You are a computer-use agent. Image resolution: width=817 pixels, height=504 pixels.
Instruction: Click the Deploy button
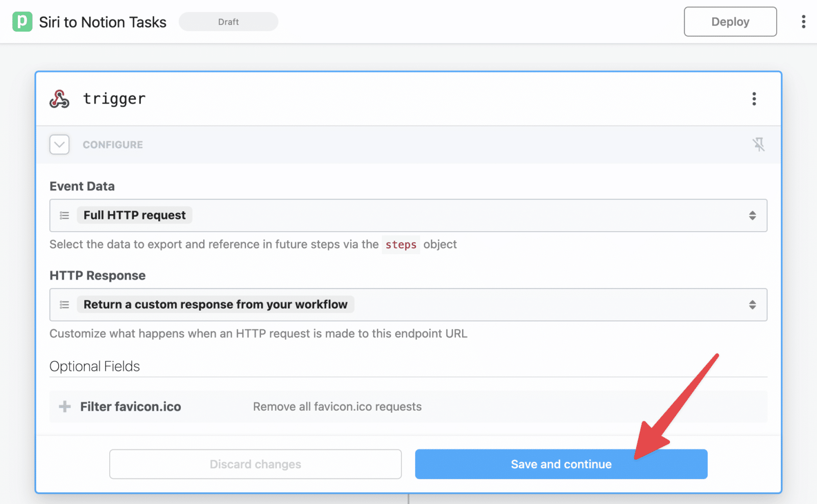(x=730, y=21)
